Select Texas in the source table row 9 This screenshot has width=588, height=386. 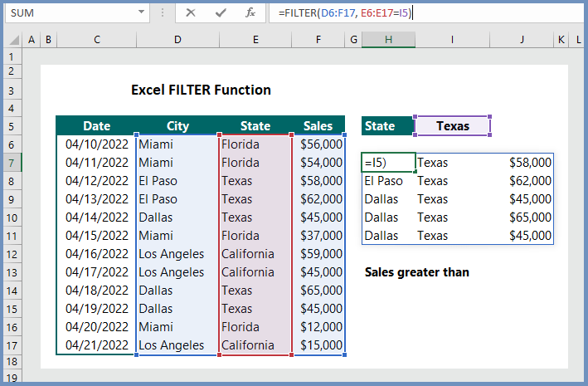pyautogui.click(x=255, y=199)
